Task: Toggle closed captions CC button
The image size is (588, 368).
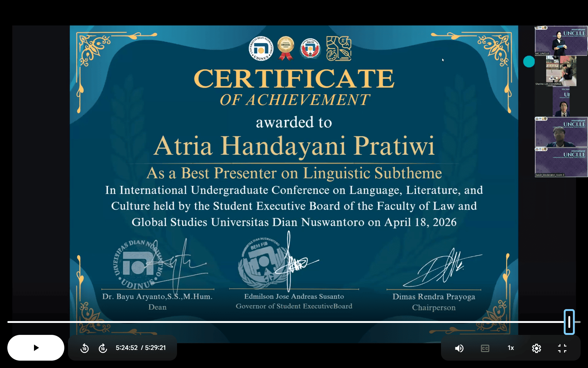Action: point(485,348)
